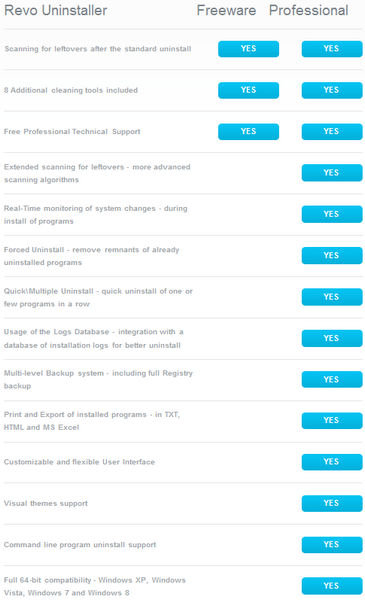Click YES badge for Forced Uninstall row

(x=332, y=255)
